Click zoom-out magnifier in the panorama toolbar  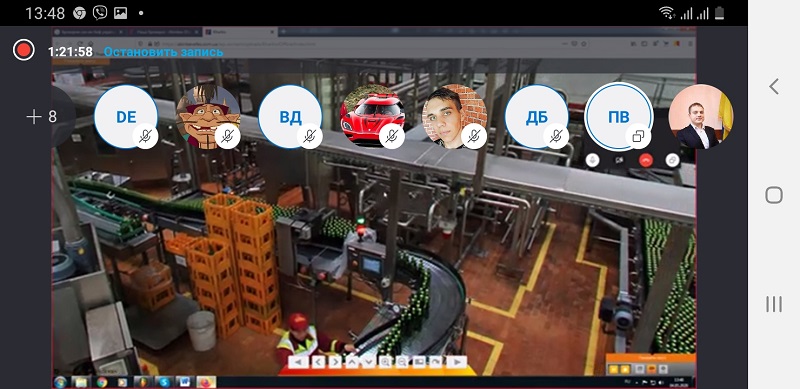coord(402,362)
